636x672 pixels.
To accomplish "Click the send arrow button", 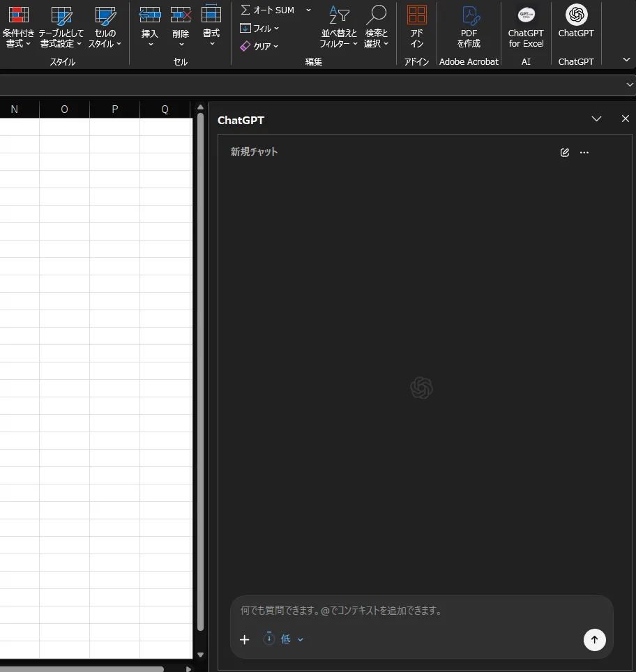I will tap(594, 640).
